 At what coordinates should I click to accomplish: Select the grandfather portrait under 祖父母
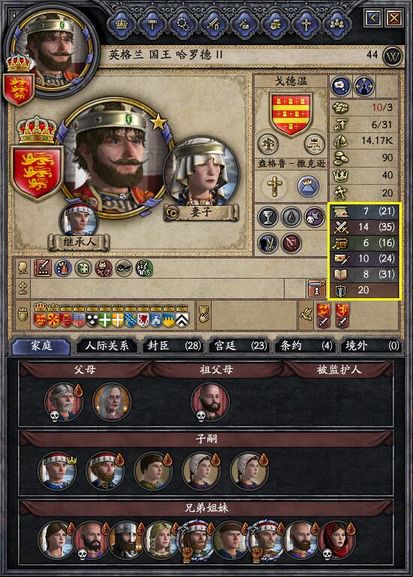[x=210, y=401]
